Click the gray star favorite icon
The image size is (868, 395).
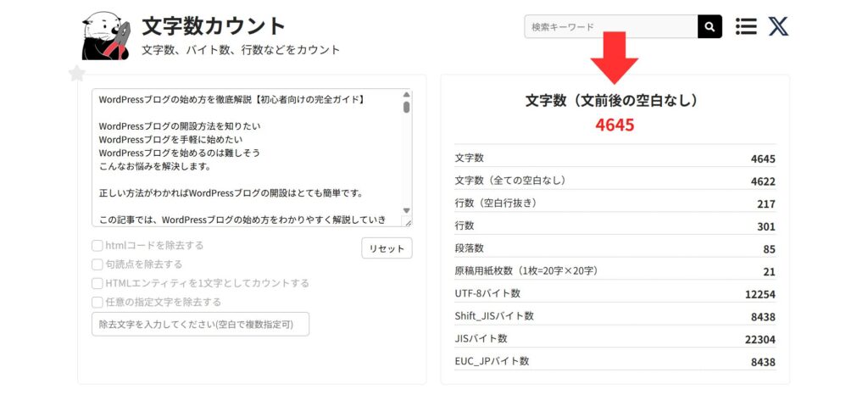(77, 74)
